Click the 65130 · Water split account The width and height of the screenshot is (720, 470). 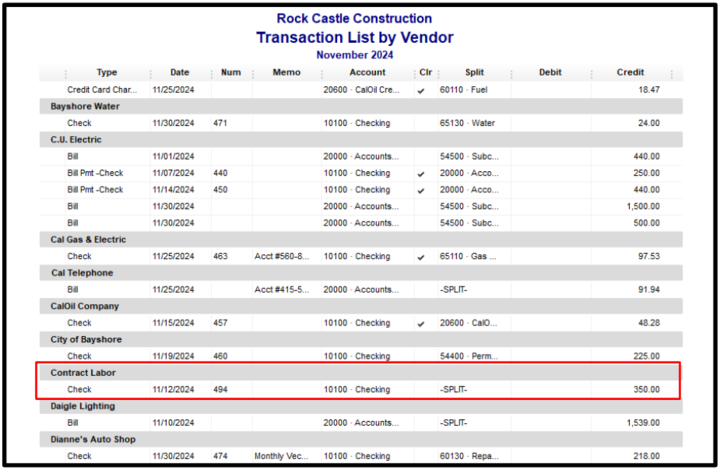[x=467, y=123]
